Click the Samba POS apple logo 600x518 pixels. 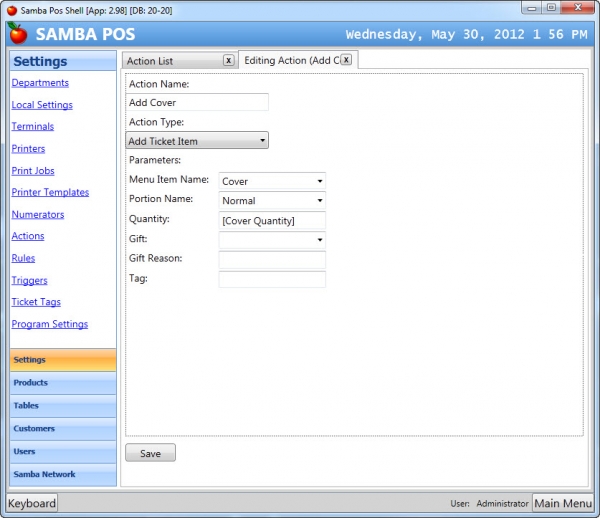point(18,34)
